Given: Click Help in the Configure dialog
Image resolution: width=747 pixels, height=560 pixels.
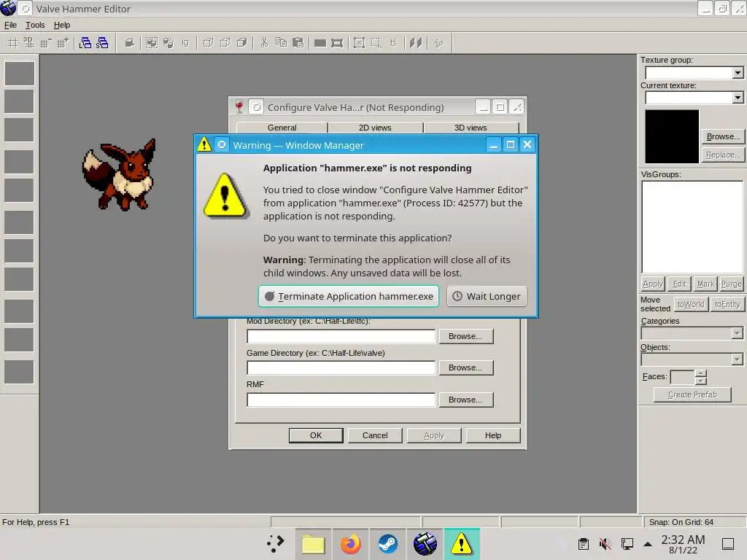Looking at the screenshot, I should coord(493,435).
